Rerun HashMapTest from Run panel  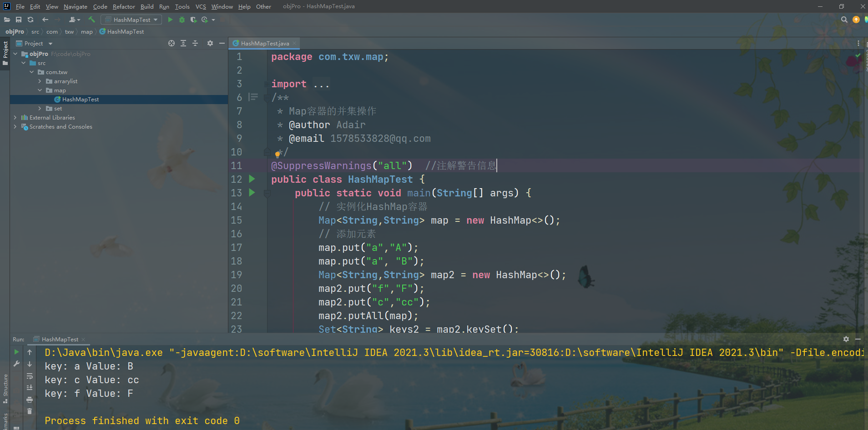tap(16, 352)
